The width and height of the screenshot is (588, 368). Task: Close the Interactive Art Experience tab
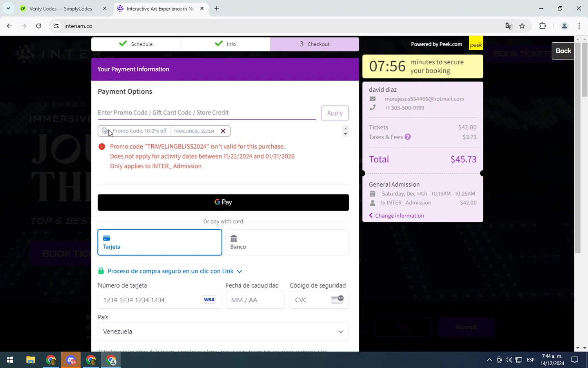[x=202, y=9]
